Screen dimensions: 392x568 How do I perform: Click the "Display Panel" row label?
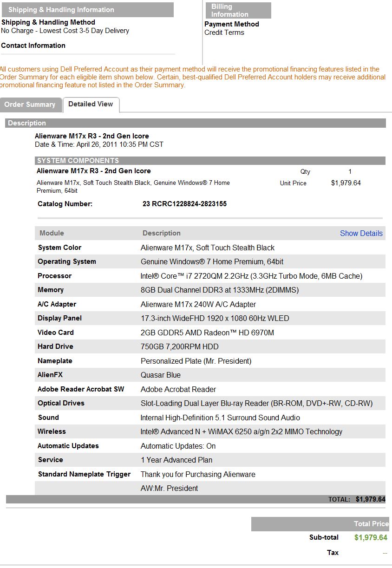60,318
